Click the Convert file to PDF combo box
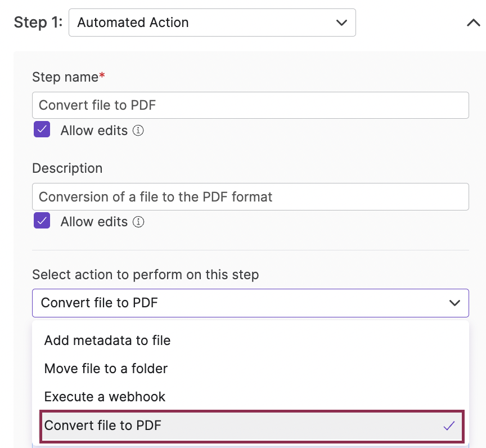The width and height of the screenshot is (486, 448). coord(250,303)
